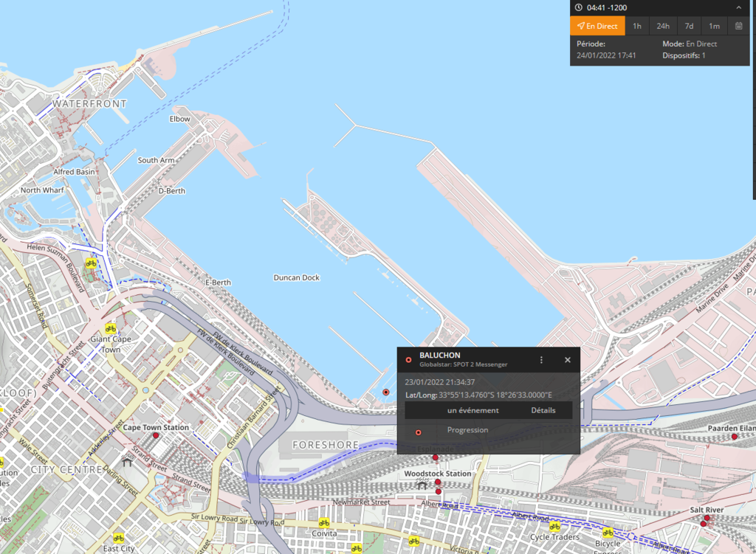Select the 1h time range
The image size is (756, 554).
pyautogui.click(x=637, y=26)
